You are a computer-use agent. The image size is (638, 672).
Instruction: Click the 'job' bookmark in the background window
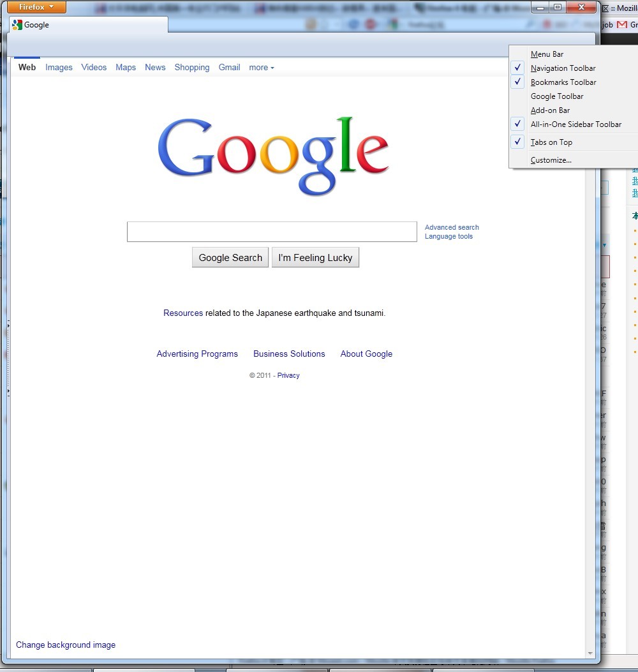tap(607, 25)
